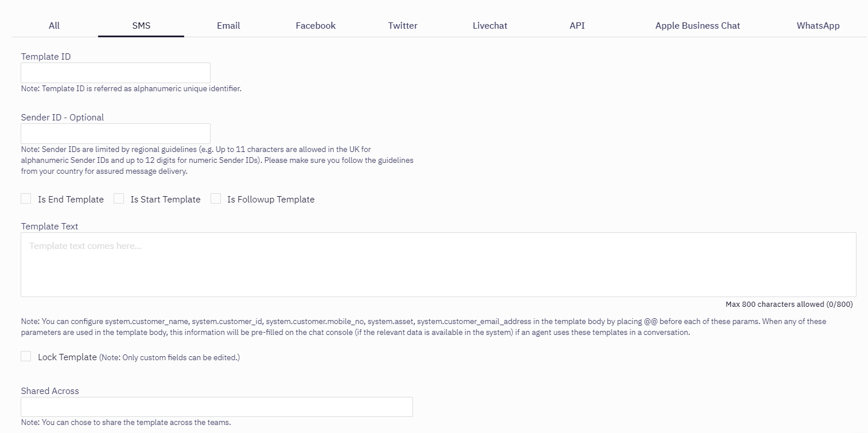Click the 'Only custom fields can be edited' note

[170, 358]
